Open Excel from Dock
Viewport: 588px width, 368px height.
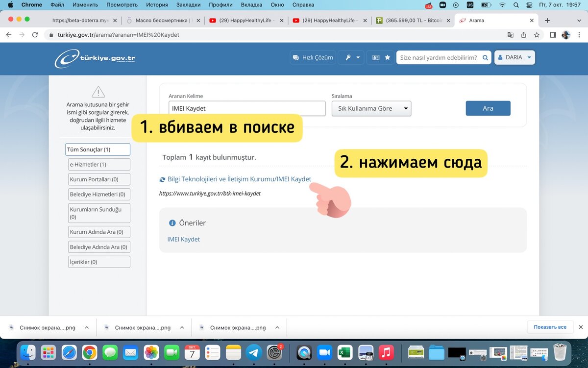pos(344,352)
